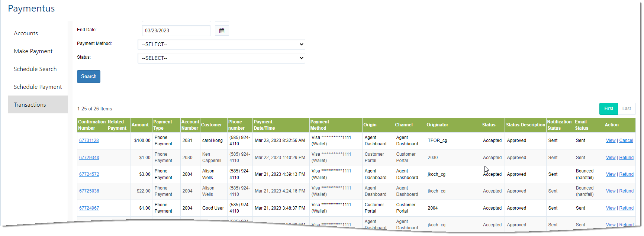This screenshot has height=236, width=644.
Task: Jump to the First results page
Action: [609, 109]
